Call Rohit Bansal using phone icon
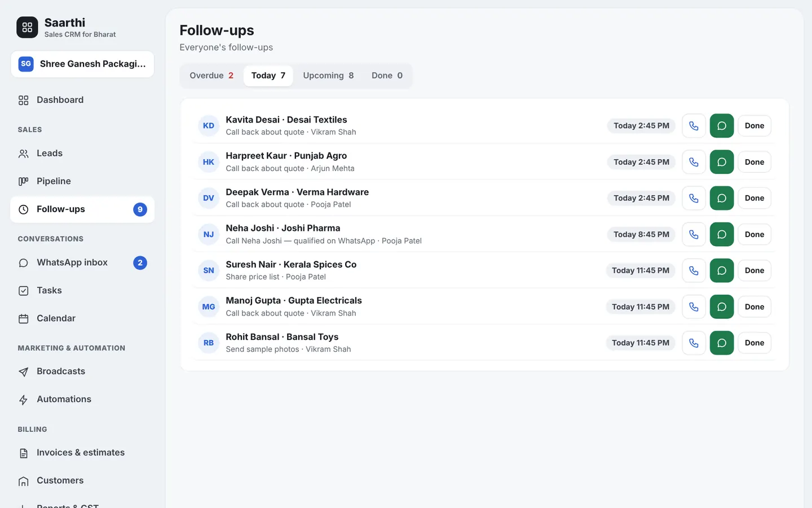The height and width of the screenshot is (508, 812). point(694,343)
